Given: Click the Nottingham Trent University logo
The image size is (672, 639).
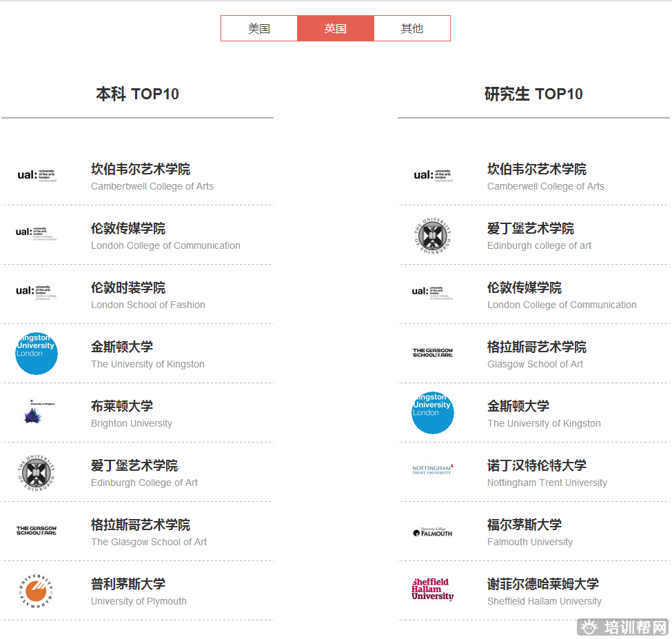Looking at the screenshot, I should (432, 470).
